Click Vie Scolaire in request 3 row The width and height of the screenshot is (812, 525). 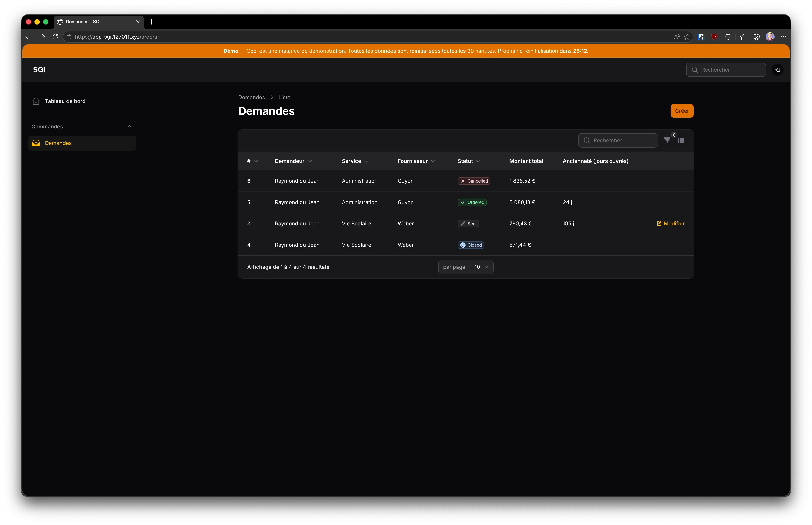tap(356, 224)
